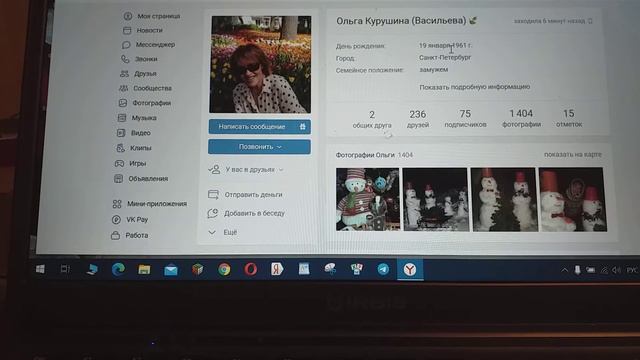Open File Explorer from taskbar
This screenshot has width=640, height=360.
coord(144,269)
